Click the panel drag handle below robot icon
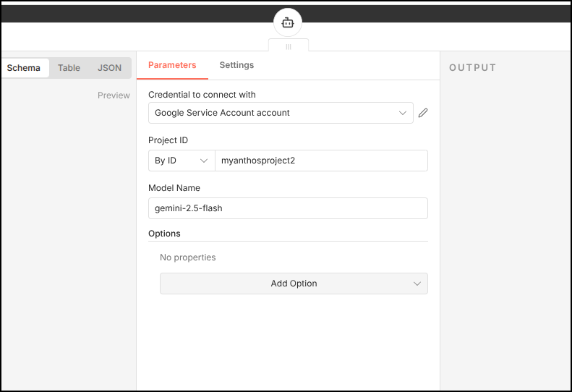Viewport: 572px width, 392px height. (289, 46)
